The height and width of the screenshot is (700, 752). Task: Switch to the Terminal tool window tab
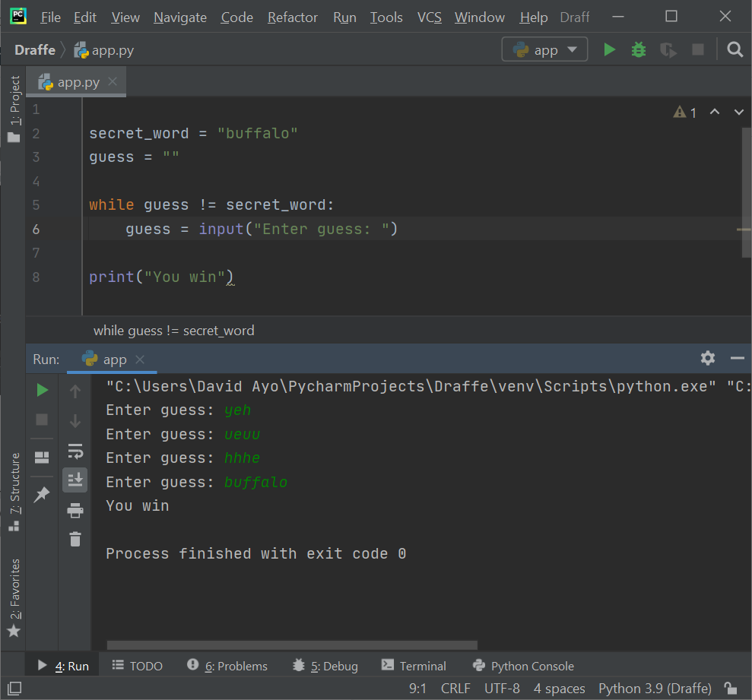[x=414, y=666]
